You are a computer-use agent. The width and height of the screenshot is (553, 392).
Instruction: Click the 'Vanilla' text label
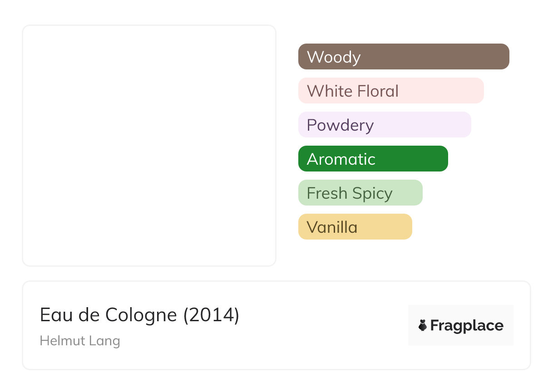332,227
